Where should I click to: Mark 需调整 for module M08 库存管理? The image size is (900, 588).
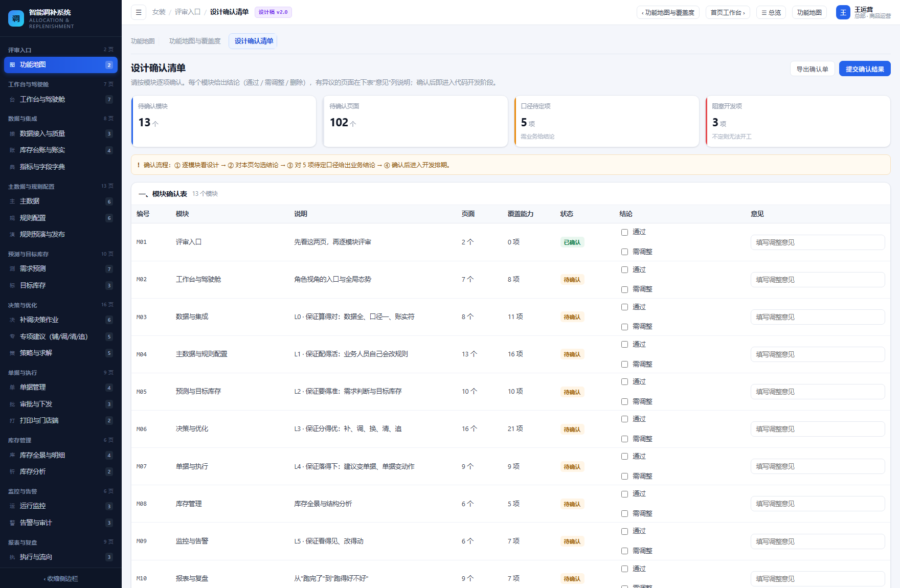(x=624, y=514)
